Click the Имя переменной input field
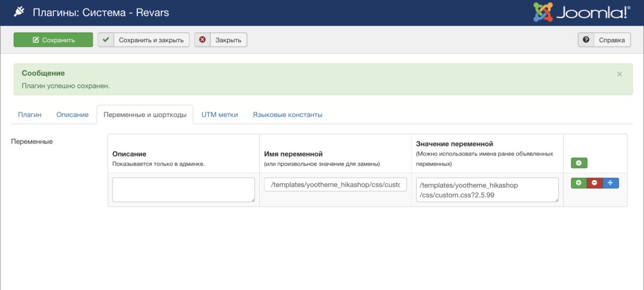The height and width of the screenshot is (290, 644). pyautogui.click(x=335, y=185)
